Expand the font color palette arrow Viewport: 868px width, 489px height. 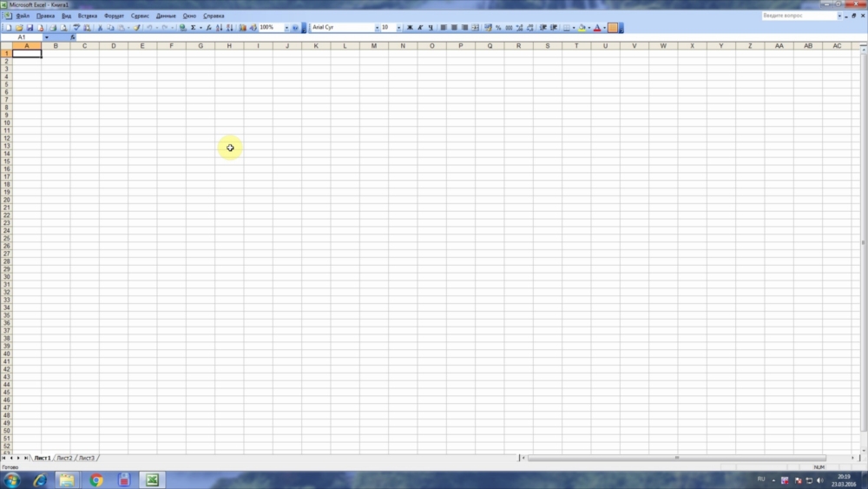[x=604, y=28]
